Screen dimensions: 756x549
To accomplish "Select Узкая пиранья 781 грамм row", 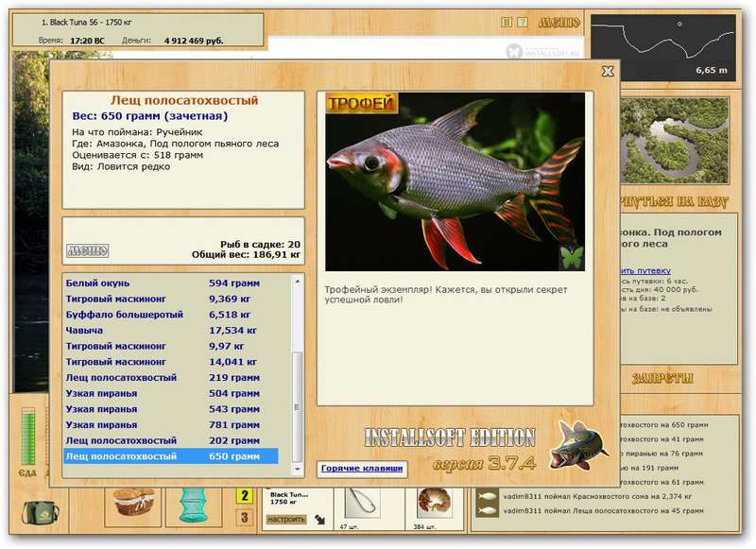I will (171, 425).
